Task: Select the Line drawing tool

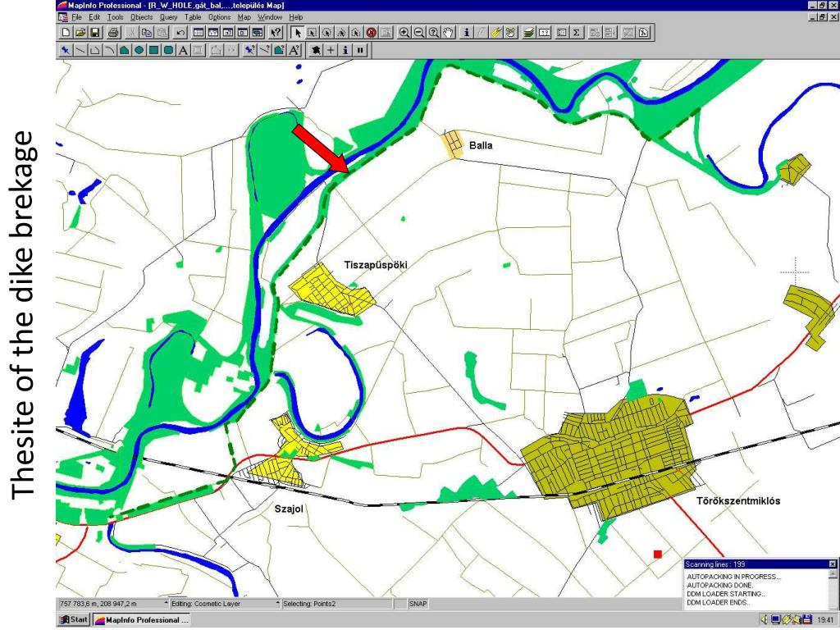Action: tap(80, 50)
